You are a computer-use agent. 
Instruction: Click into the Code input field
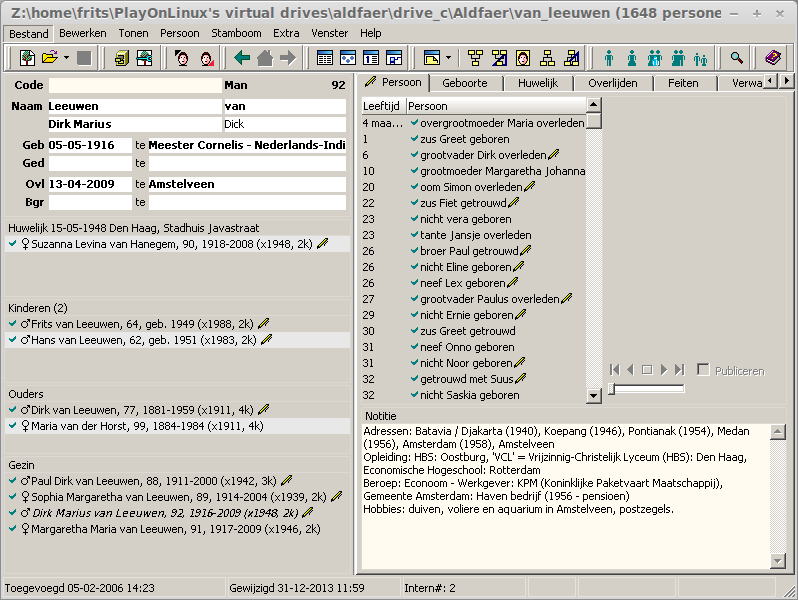coord(135,85)
